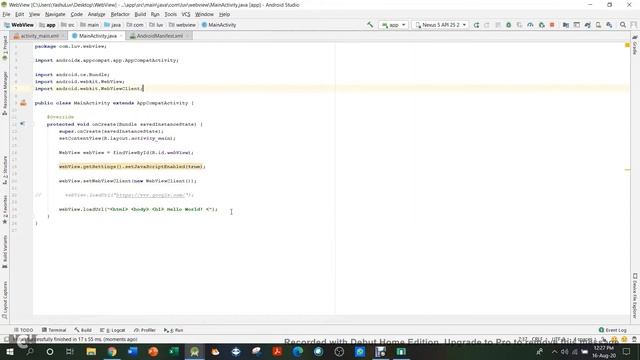The width and height of the screenshot is (640, 360).
Task: Click the rerun app toolbar icon
Action: pyautogui.click(x=476, y=25)
